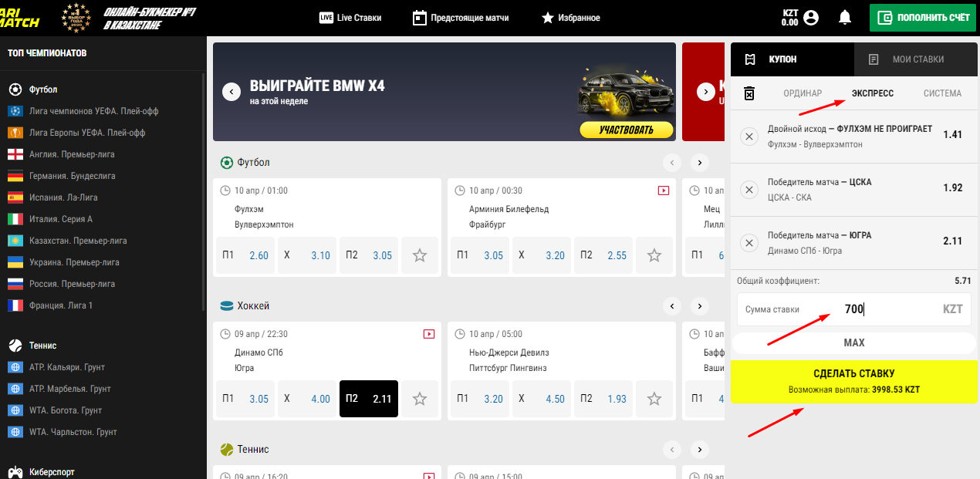
Task: Select П1 2.60 odds for Фулхэм
Action: click(245, 255)
